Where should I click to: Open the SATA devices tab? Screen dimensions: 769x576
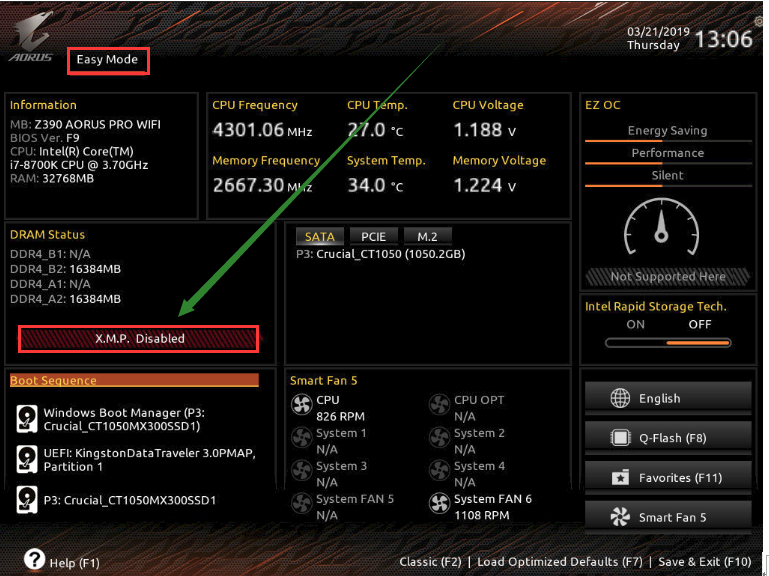click(320, 236)
